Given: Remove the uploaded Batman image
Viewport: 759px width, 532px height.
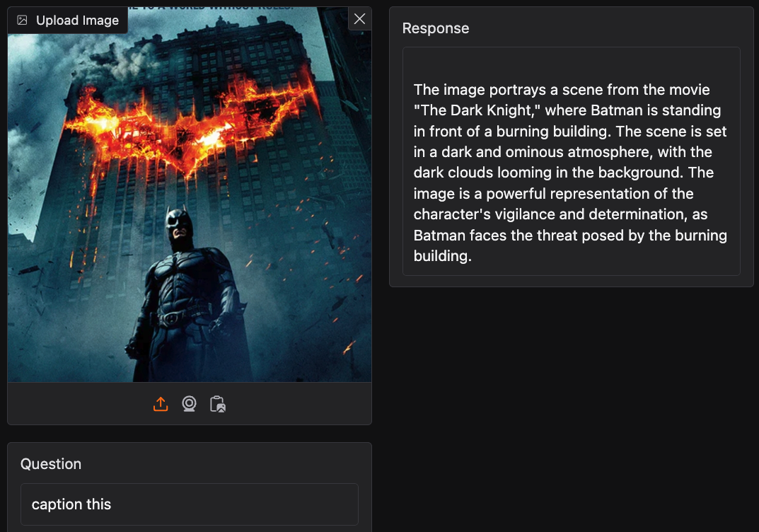Looking at the screenshot, I should click(359, 19).
